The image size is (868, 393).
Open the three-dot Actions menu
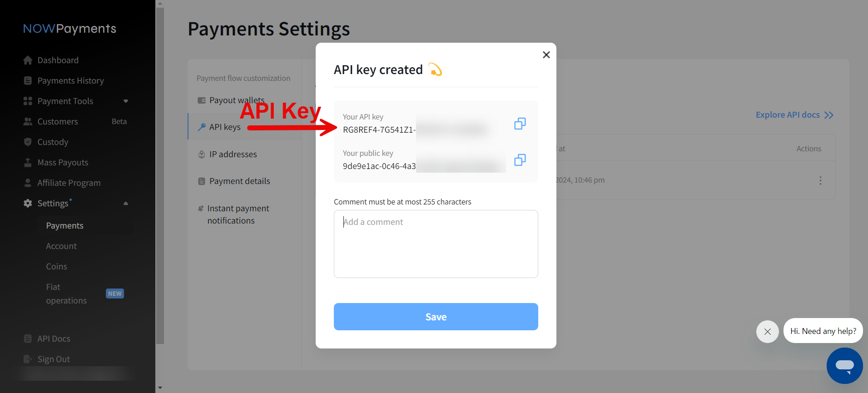[x=820, y=181]
